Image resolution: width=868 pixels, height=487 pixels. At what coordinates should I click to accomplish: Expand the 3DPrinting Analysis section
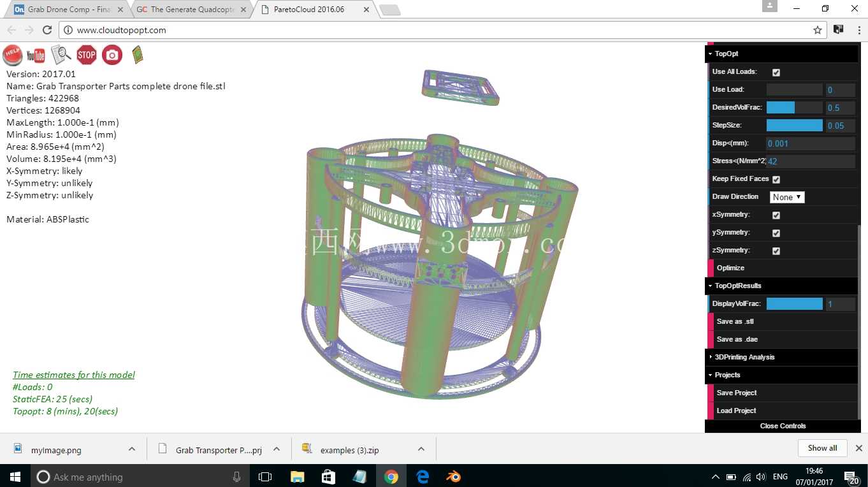(x=783, y=357)
